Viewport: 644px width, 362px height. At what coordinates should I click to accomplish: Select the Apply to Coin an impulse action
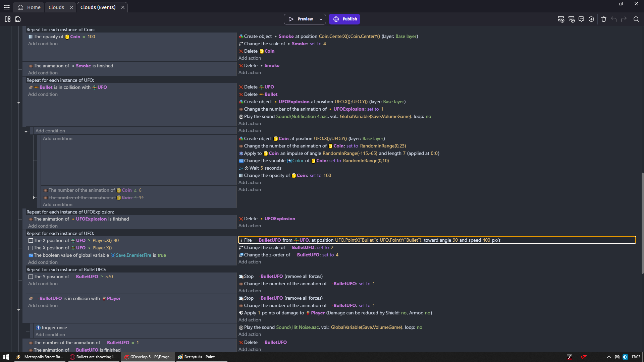339,154
